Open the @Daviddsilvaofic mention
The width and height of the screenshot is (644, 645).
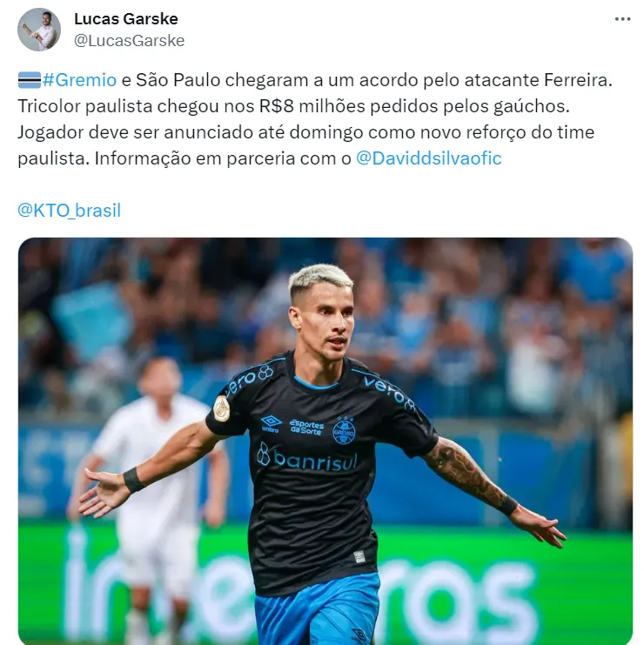428,158
